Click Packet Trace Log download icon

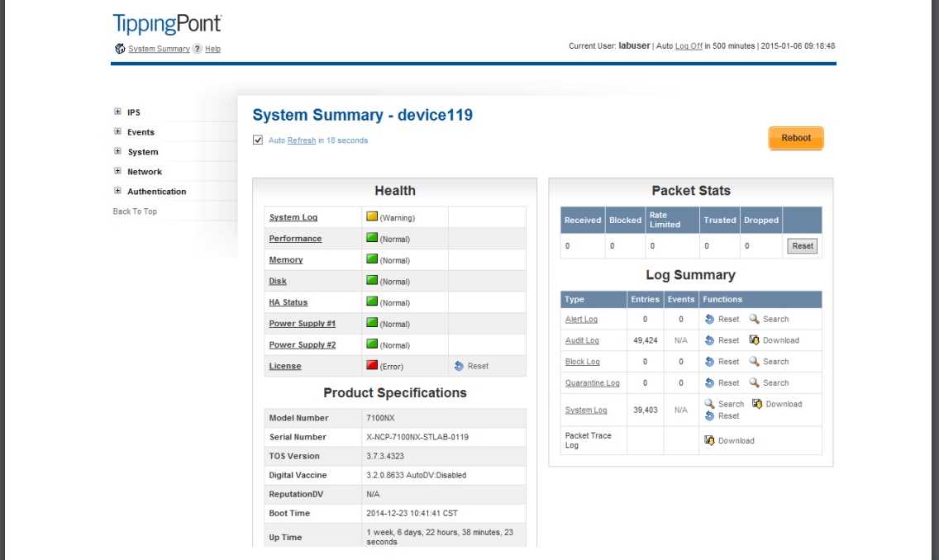tap(709, 440)
